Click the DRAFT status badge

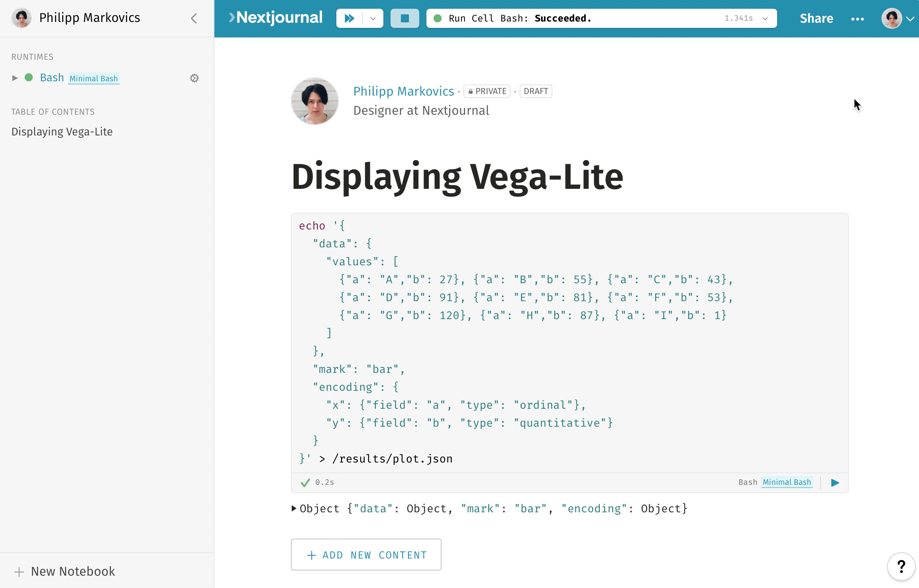pos(536,91)
